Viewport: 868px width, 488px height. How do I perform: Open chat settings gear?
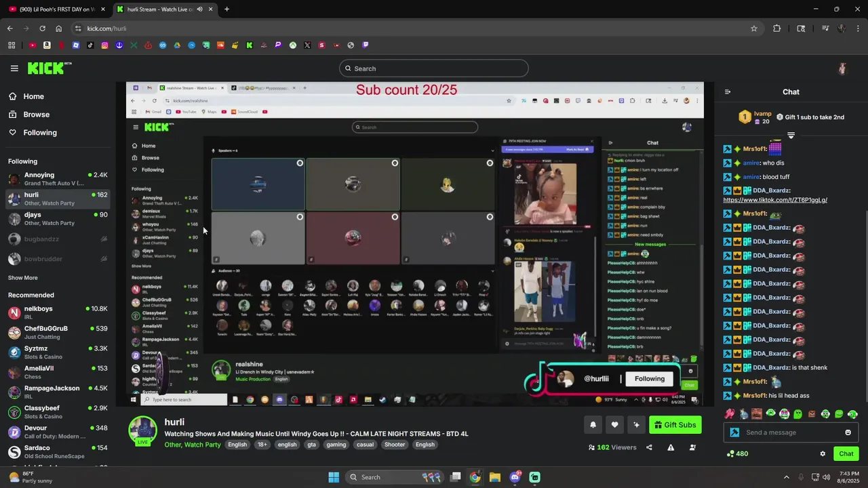click(x=823, y=453)
